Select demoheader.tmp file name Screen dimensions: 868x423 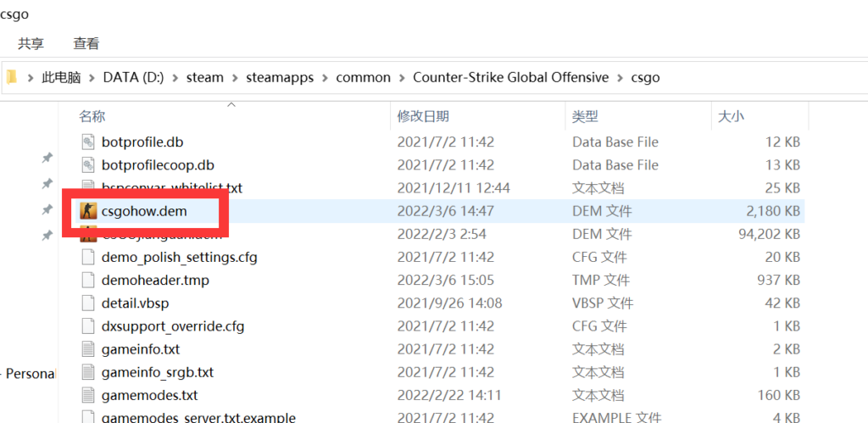156,280
